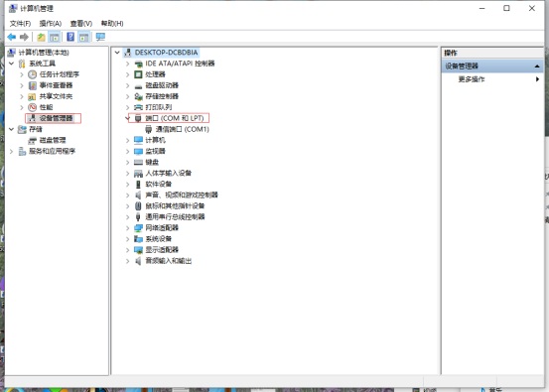This screenshot has height=392, width=549.
Task: Select 任务计划程序 in left tree
Action: point(60,74)
